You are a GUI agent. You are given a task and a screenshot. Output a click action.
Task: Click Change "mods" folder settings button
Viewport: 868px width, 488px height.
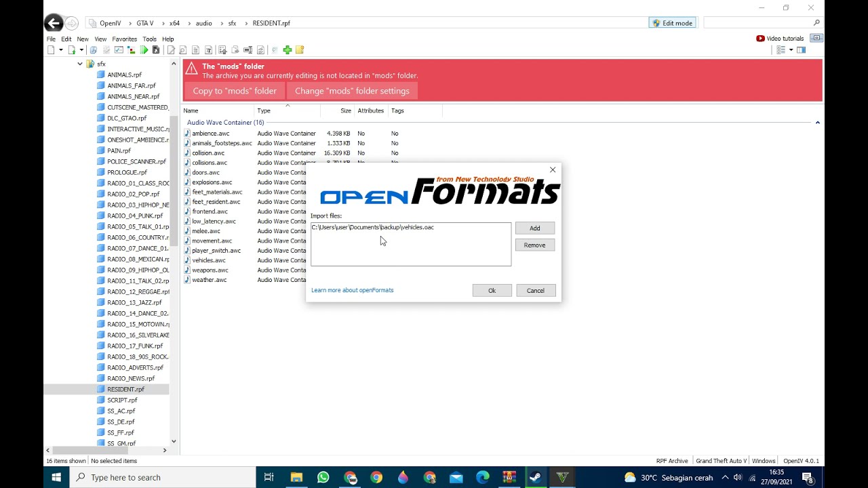click(x=352, y=91)
